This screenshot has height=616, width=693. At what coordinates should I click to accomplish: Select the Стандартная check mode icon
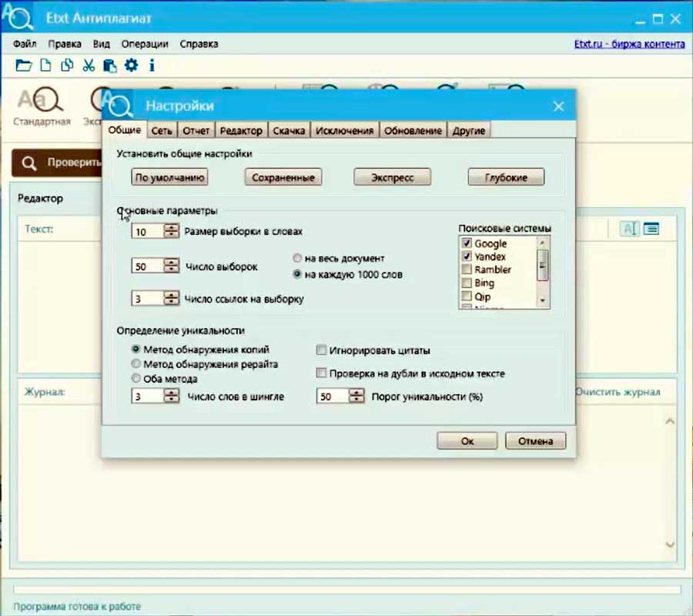click(x=42, y=107)
